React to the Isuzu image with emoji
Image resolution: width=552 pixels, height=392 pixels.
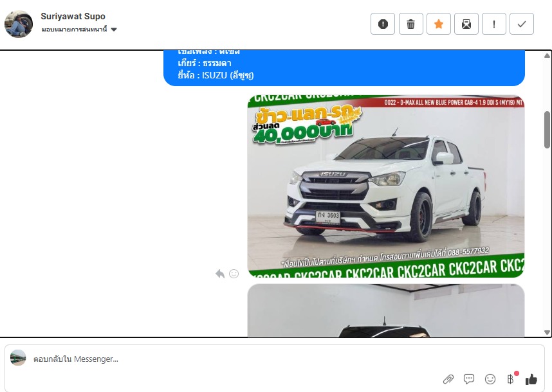point(234,274)
